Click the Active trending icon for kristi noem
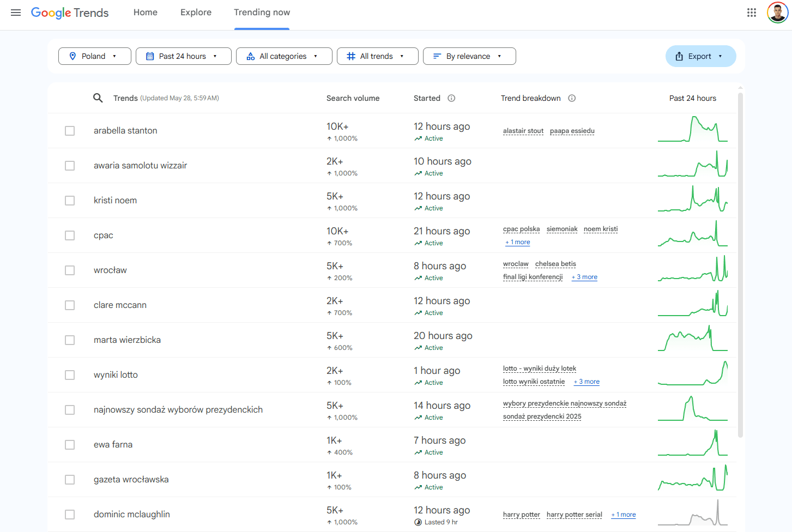The height and width of the screenshot is (532, 792). point(418,208)
